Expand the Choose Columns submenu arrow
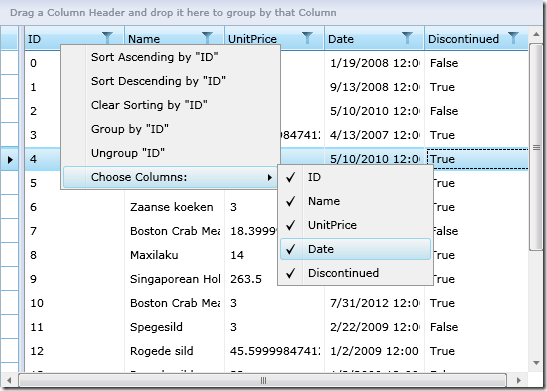Screen dimensions: 547x391 click(269, 178)
